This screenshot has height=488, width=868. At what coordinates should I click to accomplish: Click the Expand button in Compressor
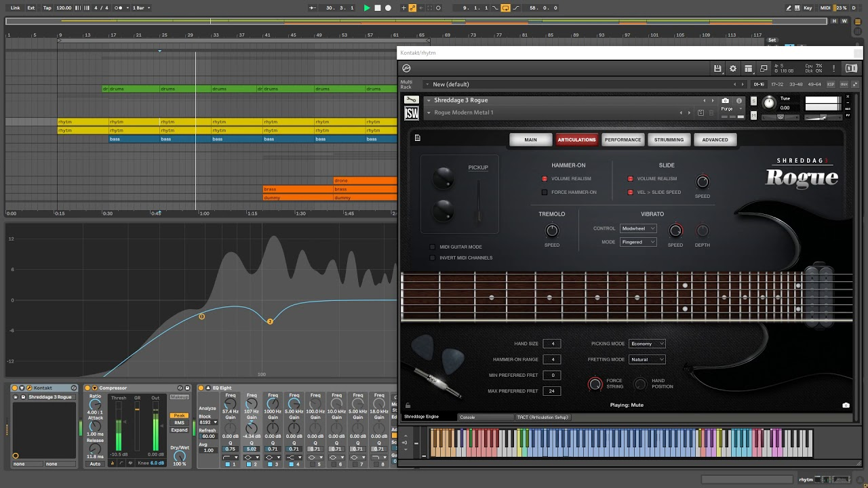(x=179, y=430)
